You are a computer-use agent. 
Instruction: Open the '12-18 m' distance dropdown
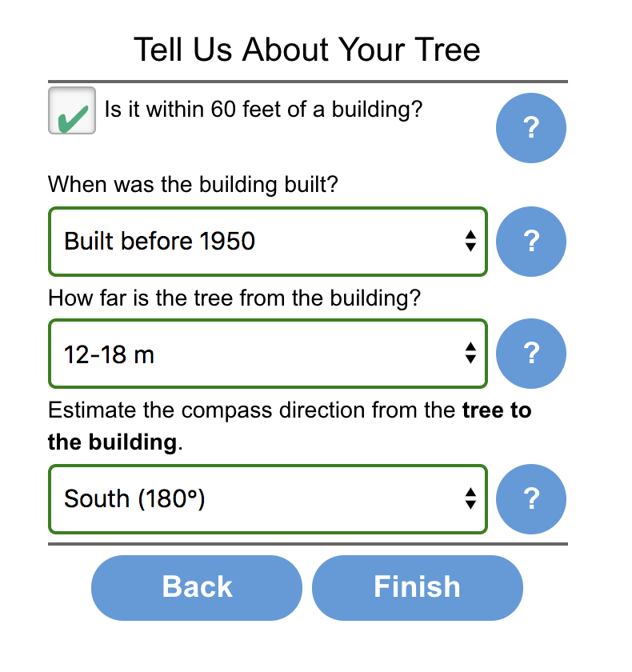click(268, 354)
